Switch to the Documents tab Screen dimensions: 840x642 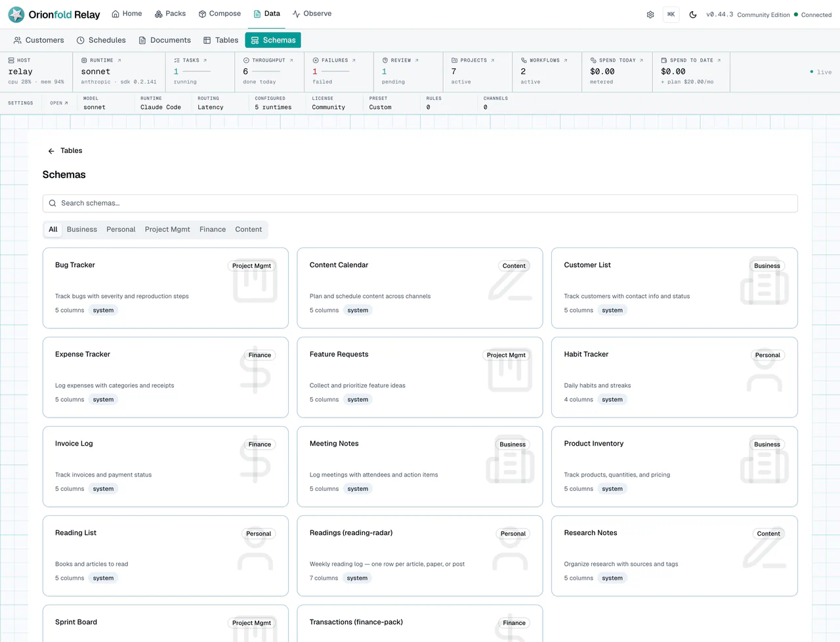pyautogui.click(x=165, y=40)
